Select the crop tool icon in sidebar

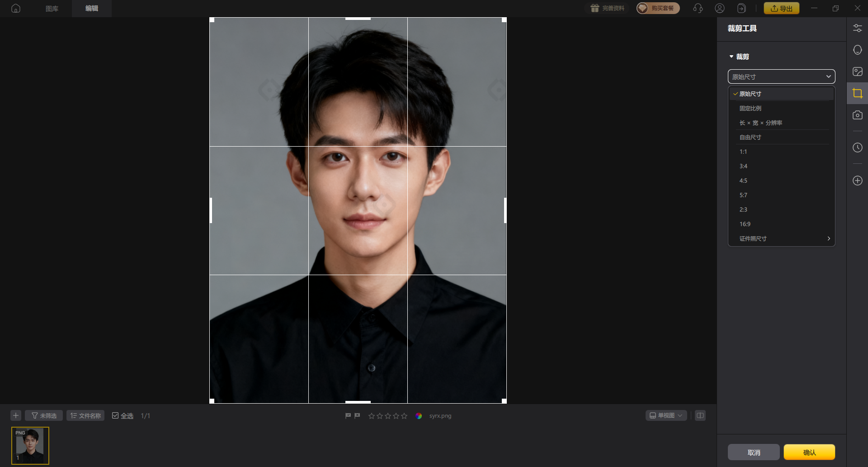[857, 94]
